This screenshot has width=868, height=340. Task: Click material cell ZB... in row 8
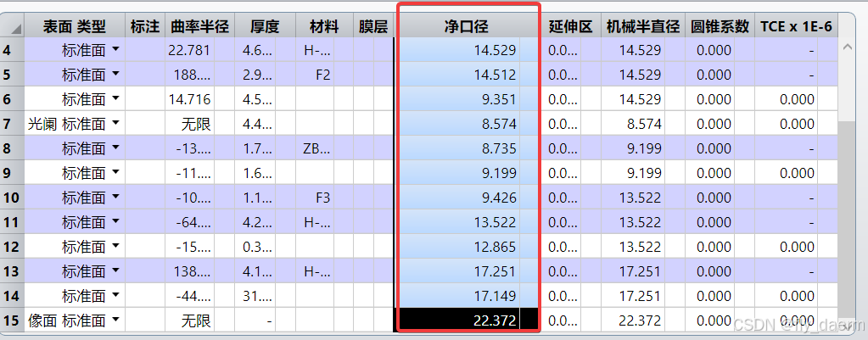tap(315, 148)
